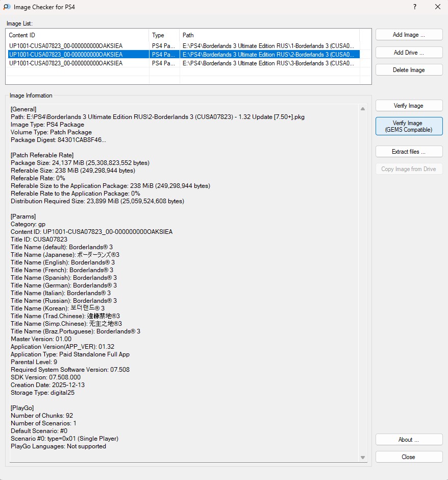Open the Extract files dialog

click(409, 152)
